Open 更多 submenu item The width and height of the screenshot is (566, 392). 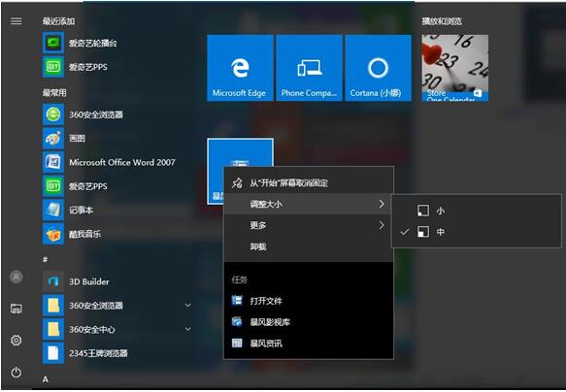(309, 225)
